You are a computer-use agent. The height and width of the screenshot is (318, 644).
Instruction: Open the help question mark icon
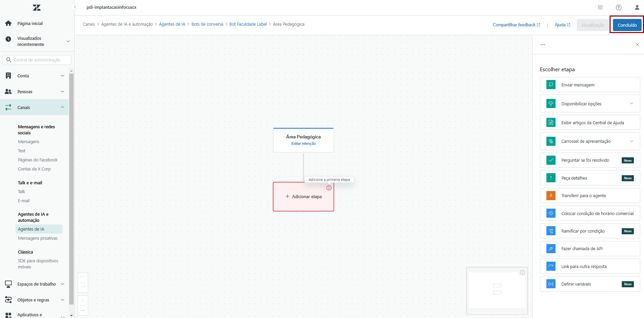619,7
